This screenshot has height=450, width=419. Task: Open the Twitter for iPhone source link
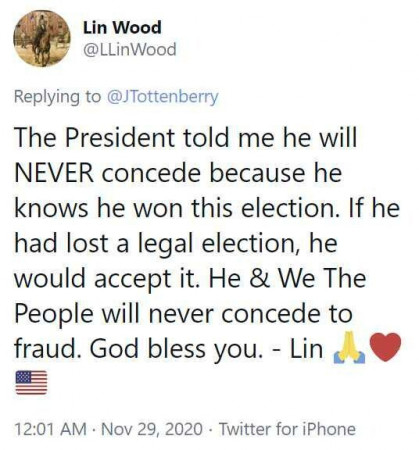pos(287,429)
